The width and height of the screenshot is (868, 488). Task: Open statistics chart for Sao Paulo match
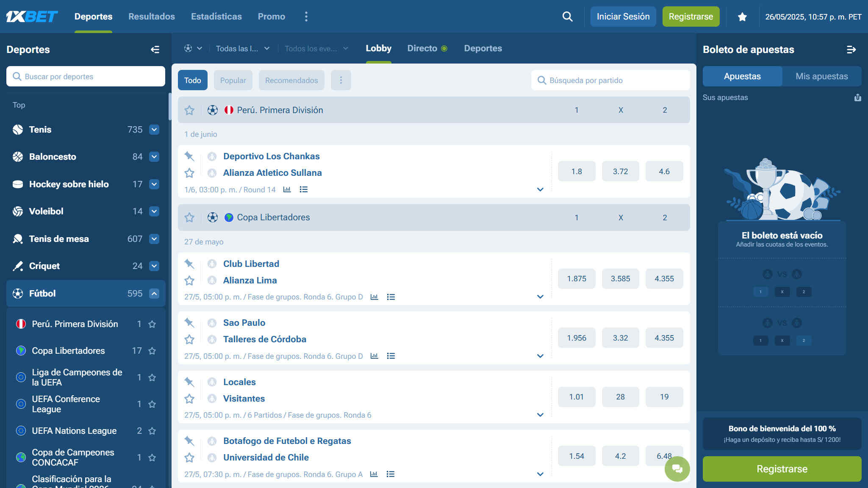374,356
